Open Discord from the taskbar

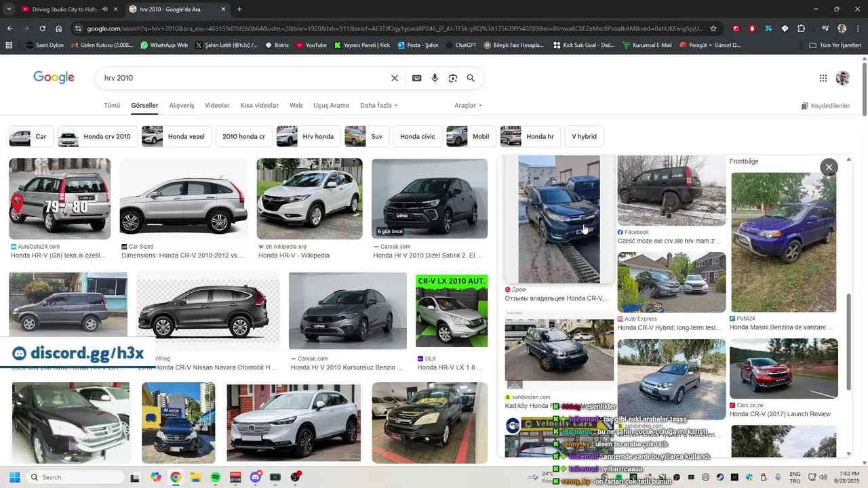point(256,477)
